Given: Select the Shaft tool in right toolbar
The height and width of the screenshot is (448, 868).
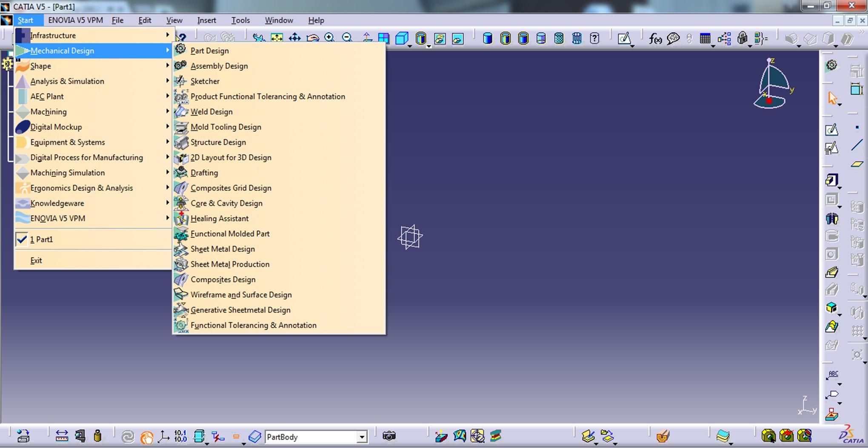Looking at the screenshot, I should (x=832, y=218).
